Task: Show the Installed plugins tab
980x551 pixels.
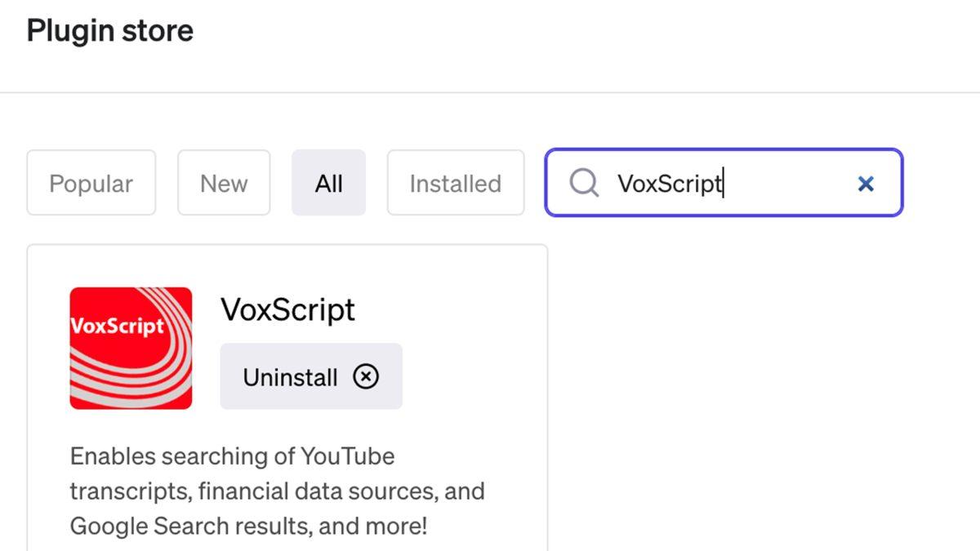Action: point(455,183)
